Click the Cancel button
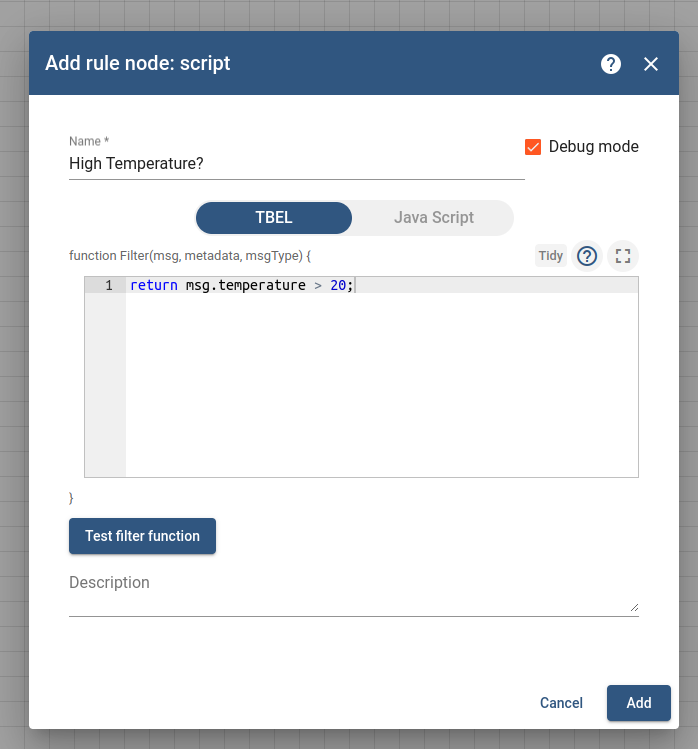Image resolution: width=698 pixels, height=749 pixels. [x=561, y=703]
